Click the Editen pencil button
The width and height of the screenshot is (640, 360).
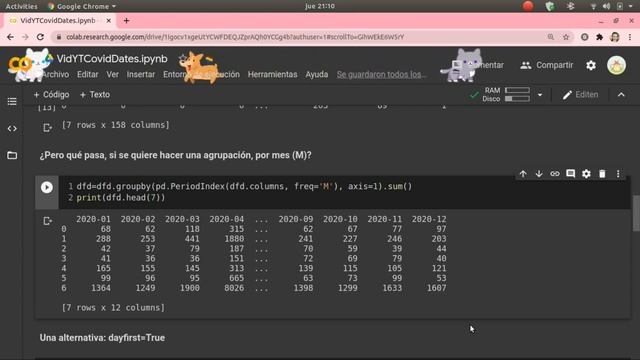point(580,95)
